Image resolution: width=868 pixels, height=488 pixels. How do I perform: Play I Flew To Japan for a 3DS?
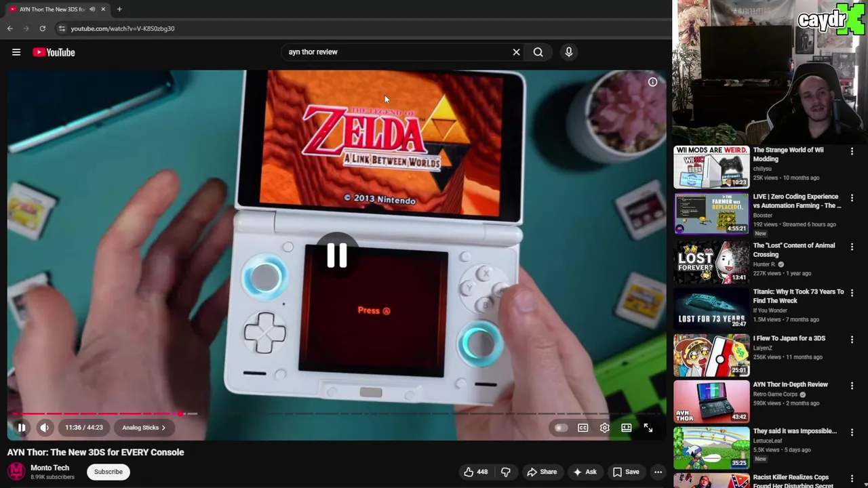point(711,355)
